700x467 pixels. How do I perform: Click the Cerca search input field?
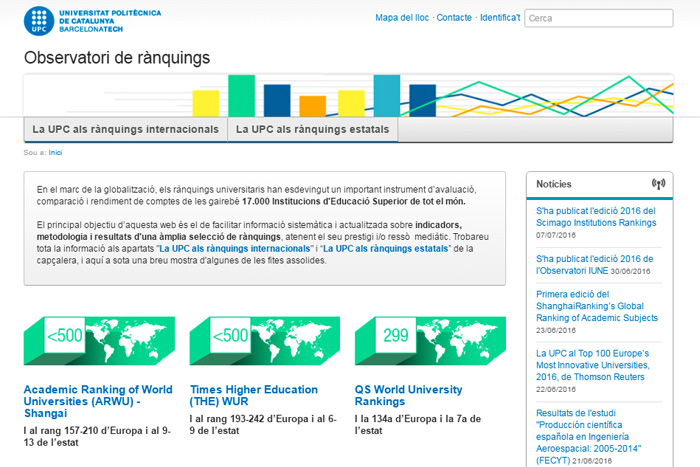[x=598, y=18]
